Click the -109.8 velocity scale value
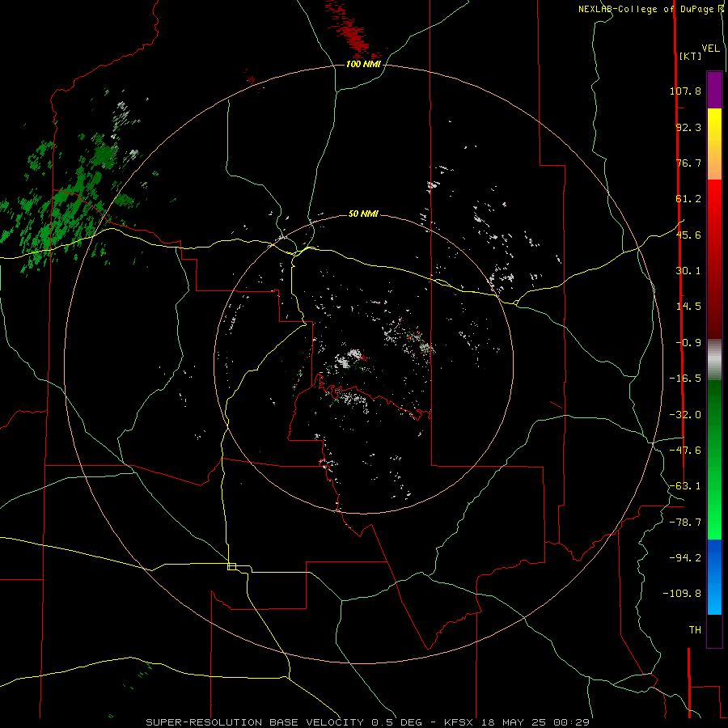Viewport: 728px width, 728px height. [682, 594]
